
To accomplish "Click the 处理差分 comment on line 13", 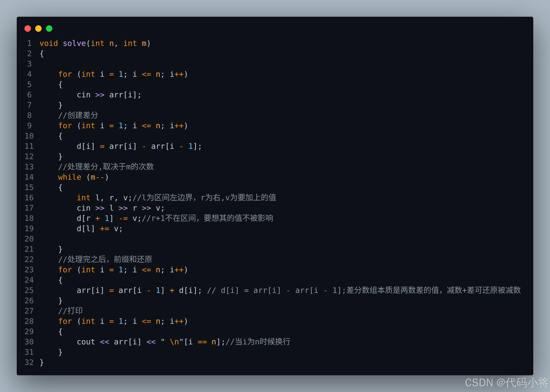I will pyautogui.click(x=106, y=167).
